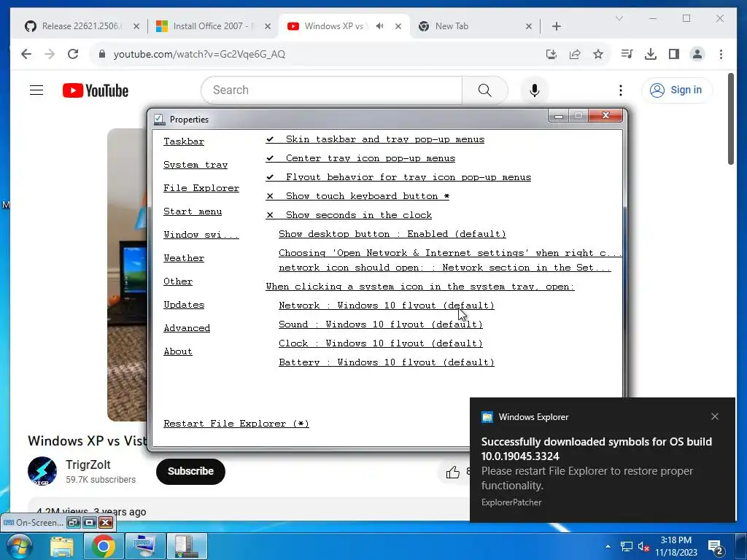Screen dimensions: 747x560
Task: Click the TrigrZolt channel avatar
Action: [42, 472]
